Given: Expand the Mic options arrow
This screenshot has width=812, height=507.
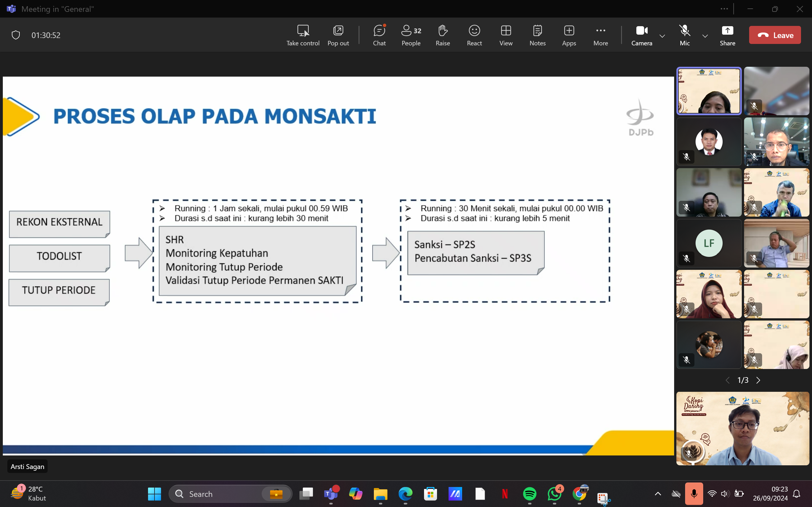Looking at the screenshot, I should click(x=705, y=36).
